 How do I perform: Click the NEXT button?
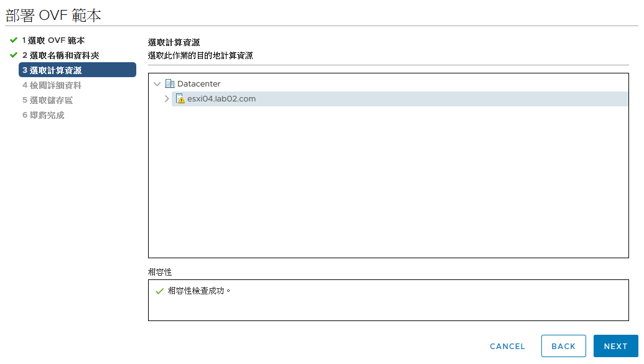(x=615, y=347)
